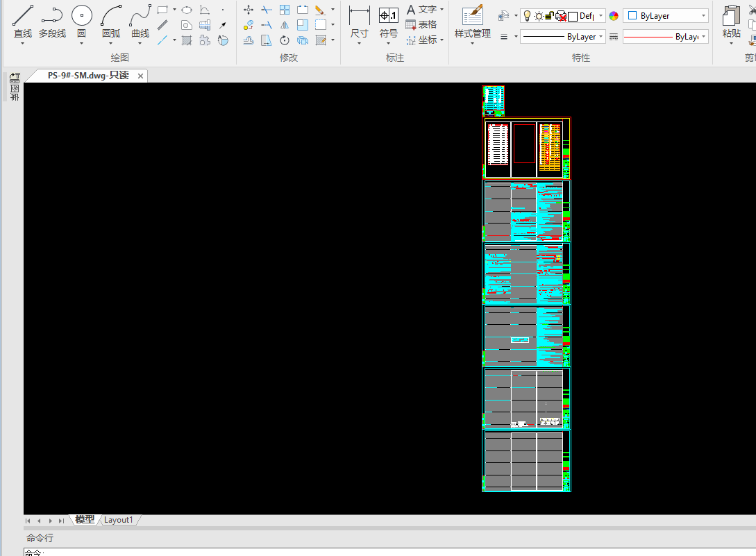Toggle the layer freeze sun icon

pos(538,16)
